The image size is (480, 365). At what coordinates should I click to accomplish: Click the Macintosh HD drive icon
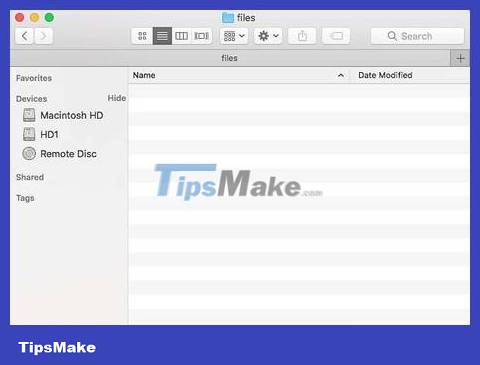click(x=29, y=115)
